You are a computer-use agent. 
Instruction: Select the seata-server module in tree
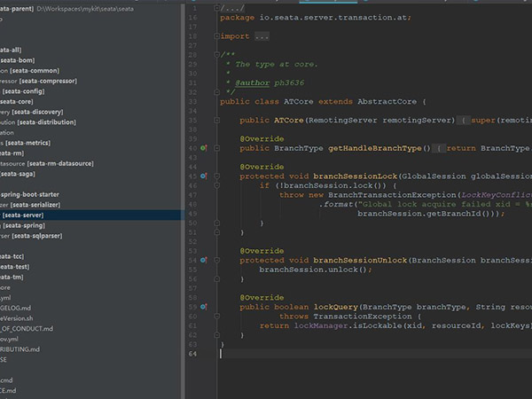point(22,215)
